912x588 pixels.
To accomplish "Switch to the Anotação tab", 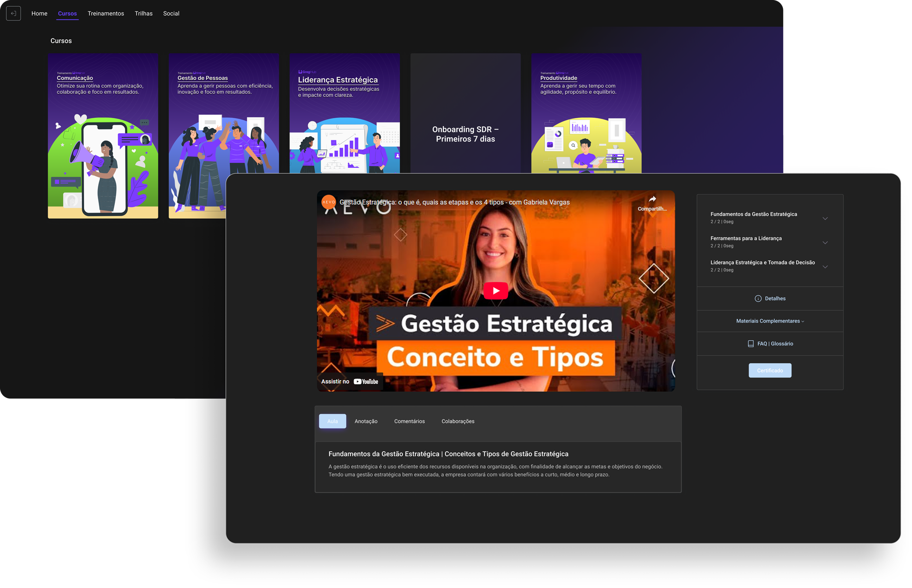I will pyautogui.click(x=366, y=421).
